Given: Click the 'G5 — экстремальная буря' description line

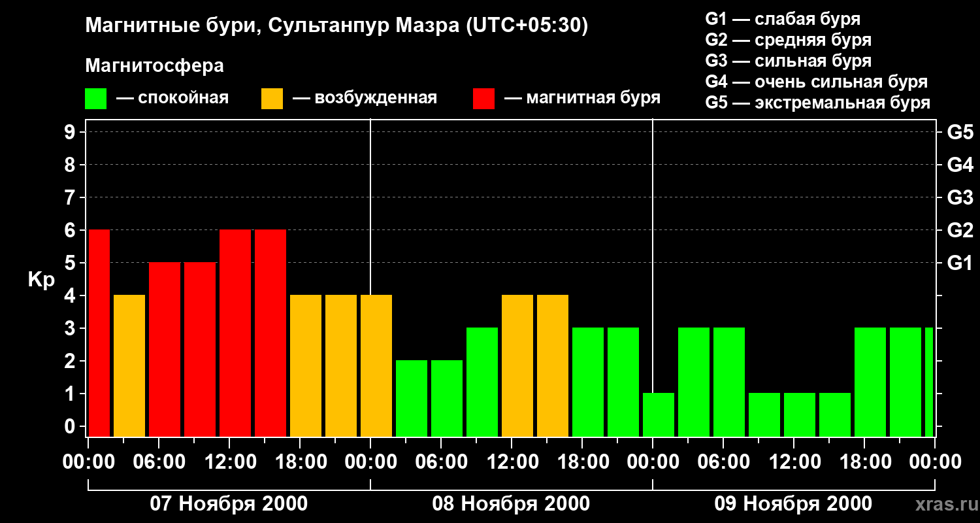Looking at the screenshot, I should (x=818, y=103).
